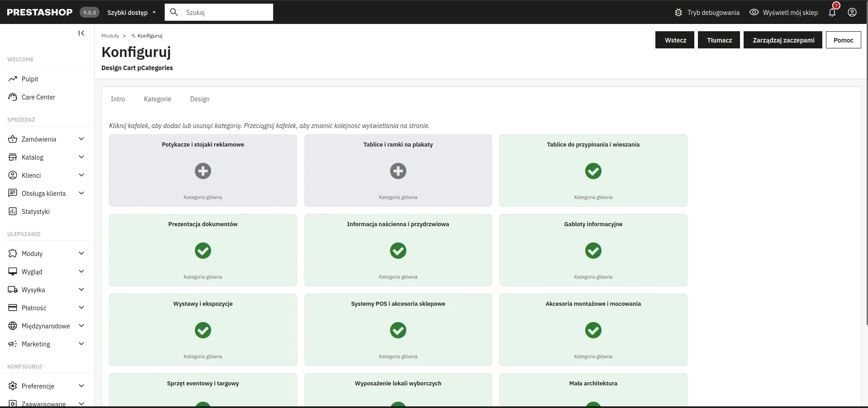Viewport: 868px width, 408px height.
Task: Uncheck Gabloty informacyjne category tile
Action: [x=593, y=251]
